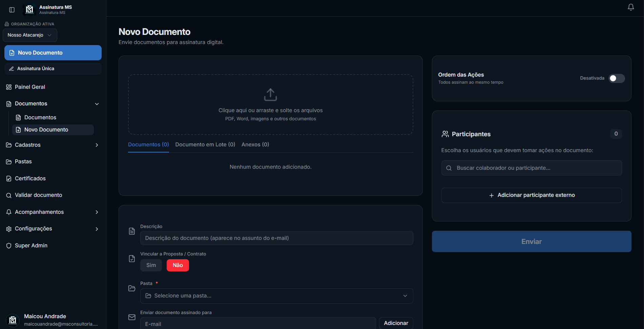Click the Assinatura Única button

pyautogui.click(x=53, y=69)
